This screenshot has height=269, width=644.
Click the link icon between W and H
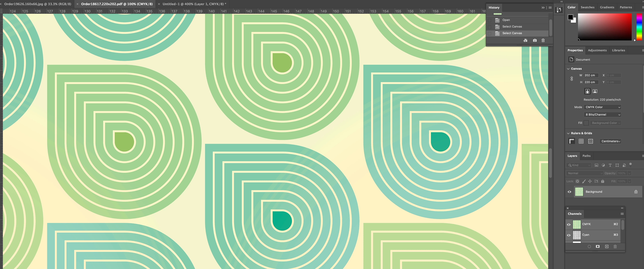tap(572, 79)
